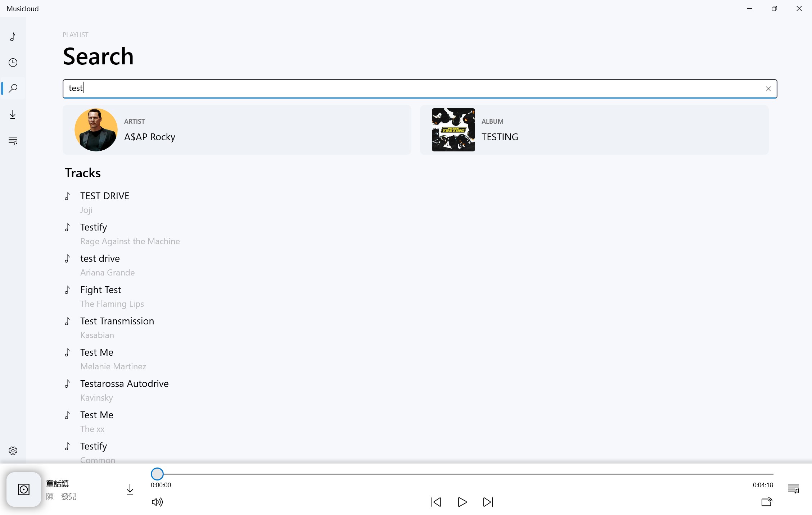Toggle playback with the play button

click(462, 502)
